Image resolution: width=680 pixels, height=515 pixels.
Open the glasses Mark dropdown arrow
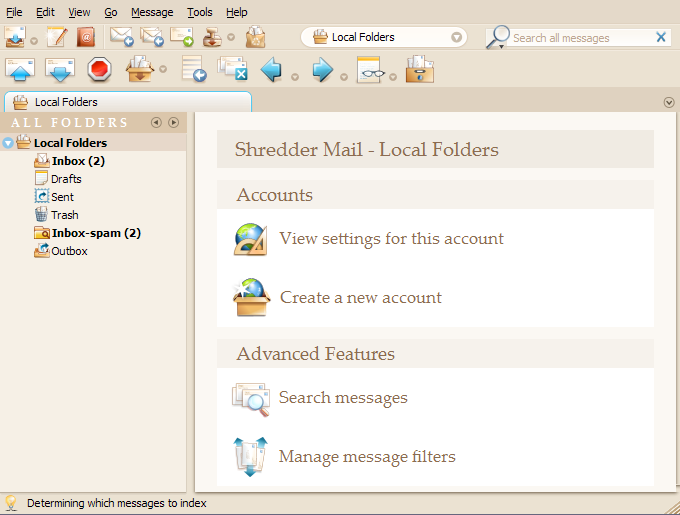(x=393, y=77)
